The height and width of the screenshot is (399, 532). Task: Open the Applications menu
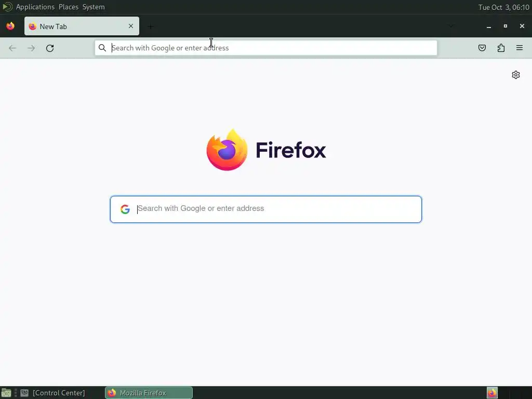tap(35, 7)
